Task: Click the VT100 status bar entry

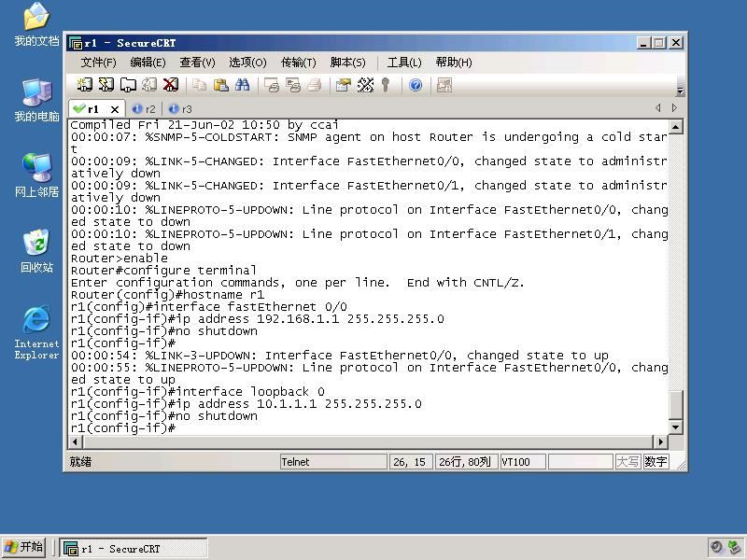Action: 523,462
